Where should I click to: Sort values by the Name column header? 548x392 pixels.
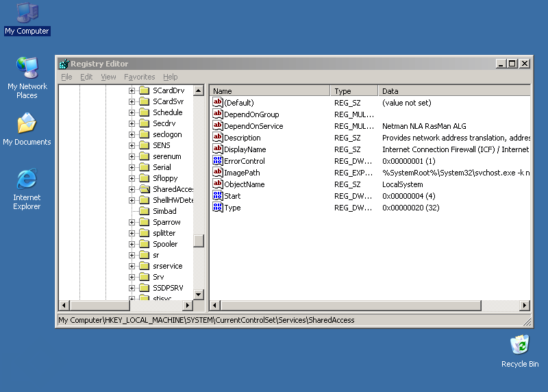tap(270, 91)
